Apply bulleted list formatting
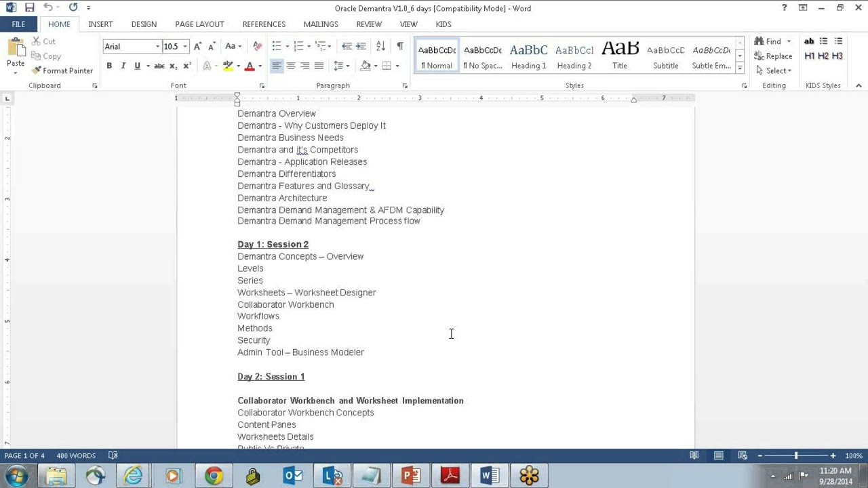Image resolution: width=868 pixels, height=488 pixels. pyautogui.click(x=277, y=46)
